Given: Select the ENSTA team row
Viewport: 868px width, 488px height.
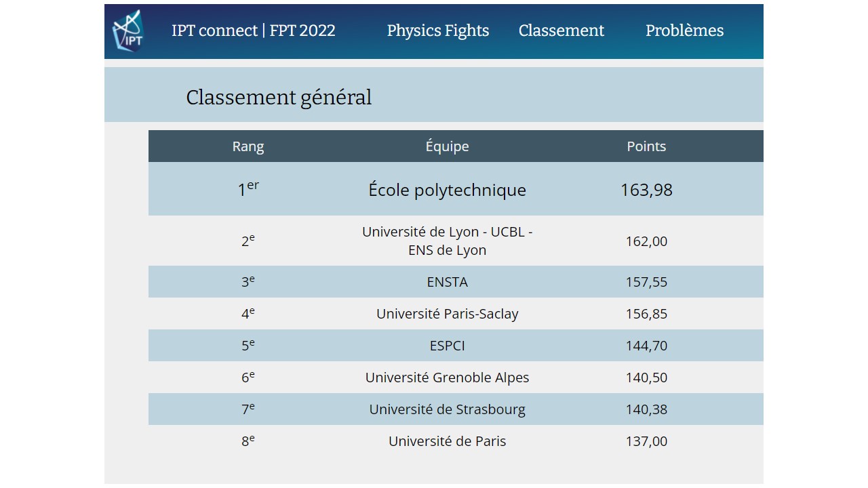Looking at the screenshot, I should [456, 282].
